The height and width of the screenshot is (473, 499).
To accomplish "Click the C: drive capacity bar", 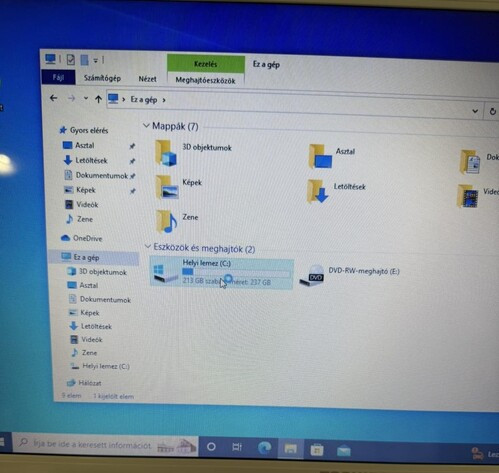I will click(236, 273).
